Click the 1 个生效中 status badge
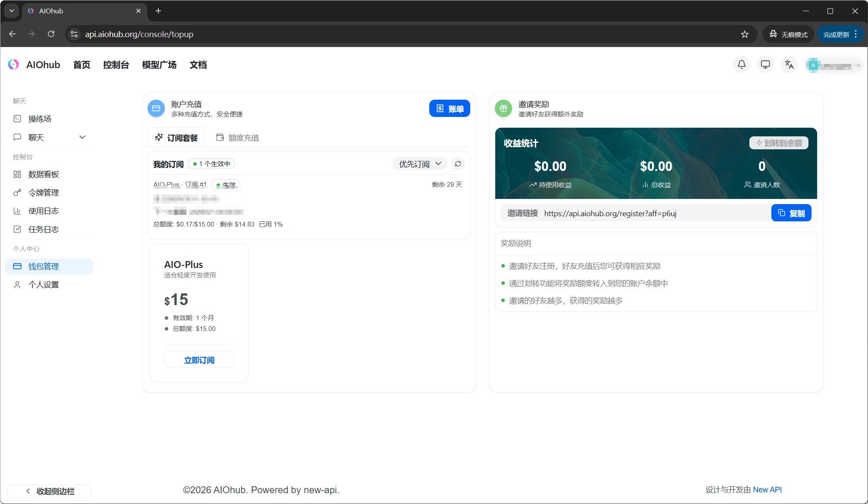This screenshot has width=868, height=504. click(x=212, y=164)
